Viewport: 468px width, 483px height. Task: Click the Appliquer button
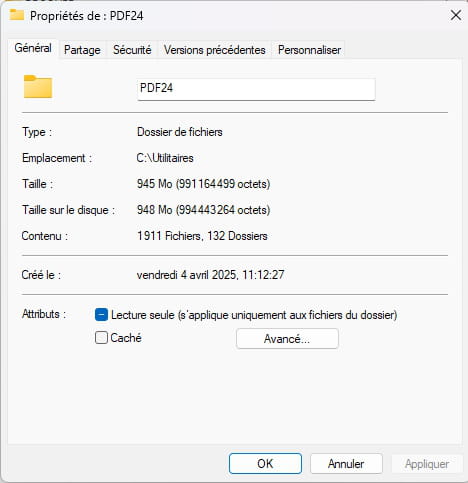click(x=427, y=463)
